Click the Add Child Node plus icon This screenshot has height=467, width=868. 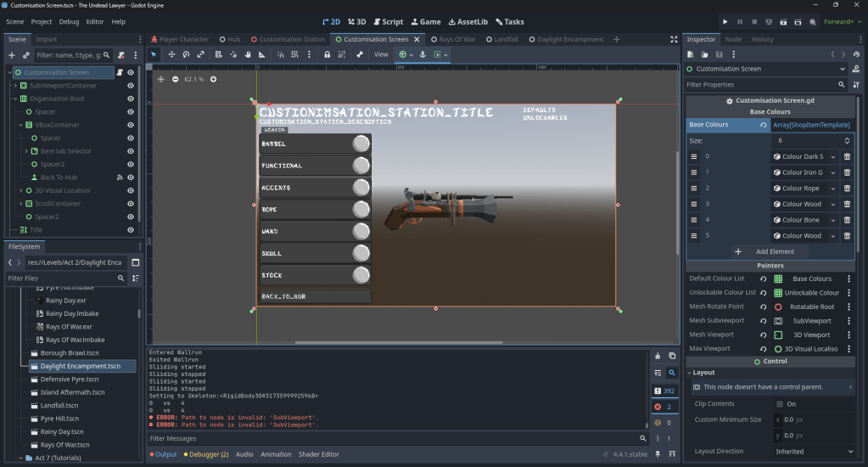coord(12,55)
